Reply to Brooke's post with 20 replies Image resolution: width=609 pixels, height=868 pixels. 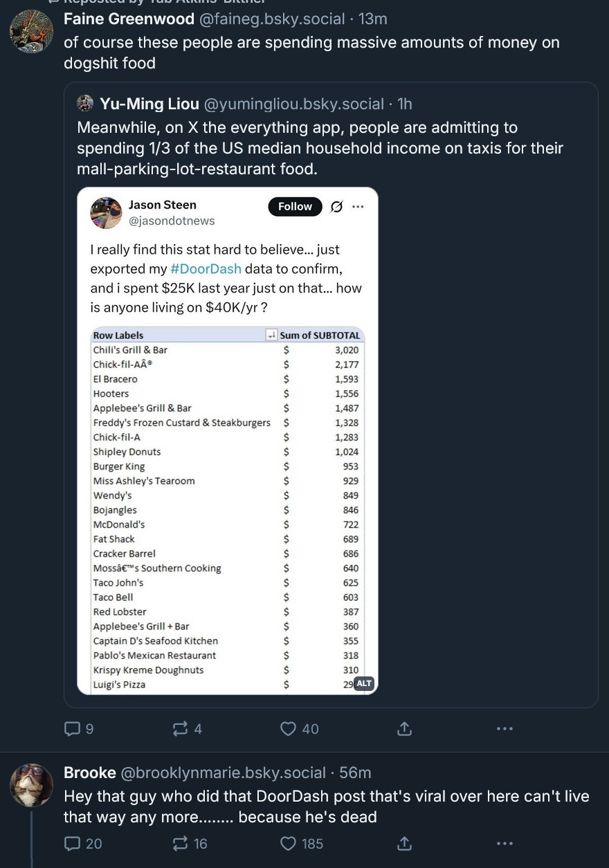[x=82, y=843]
